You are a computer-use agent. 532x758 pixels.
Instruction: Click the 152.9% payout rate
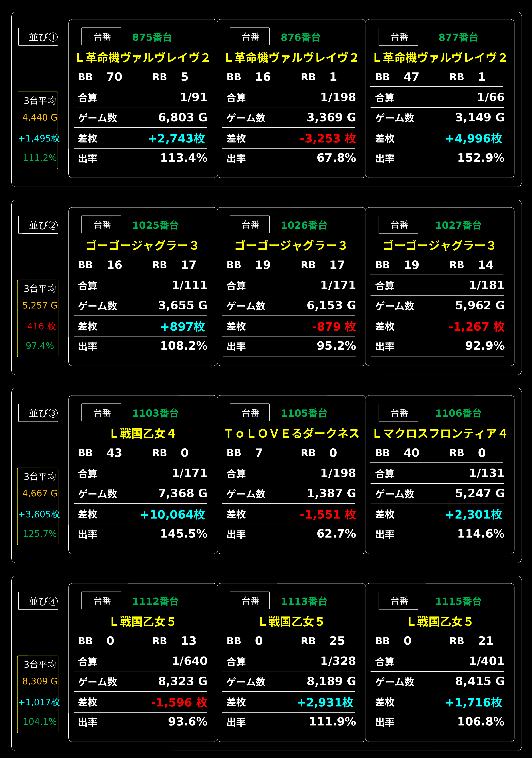481,158
